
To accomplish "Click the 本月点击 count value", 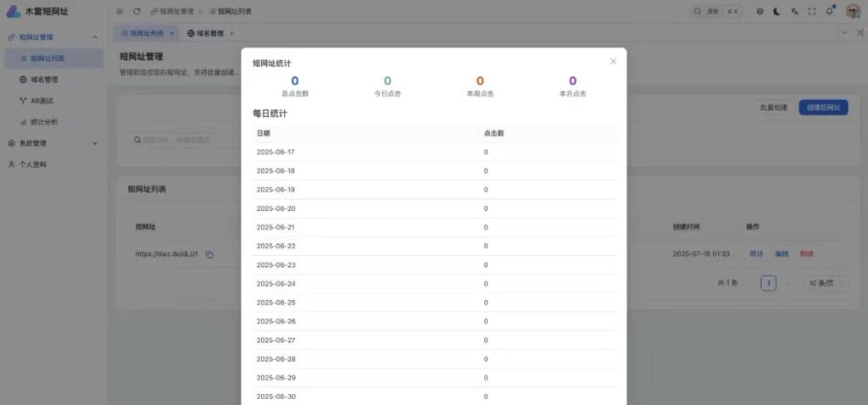I will [x=572, y=81].
